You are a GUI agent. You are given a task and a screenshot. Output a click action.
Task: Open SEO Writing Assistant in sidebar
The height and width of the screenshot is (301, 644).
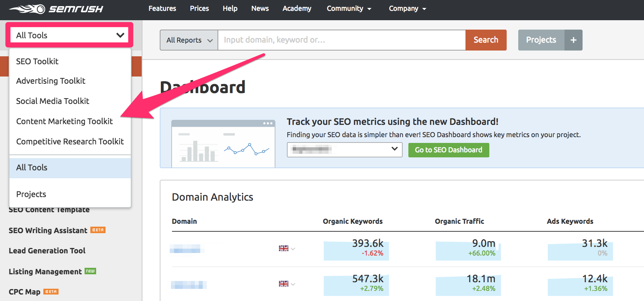48,230
